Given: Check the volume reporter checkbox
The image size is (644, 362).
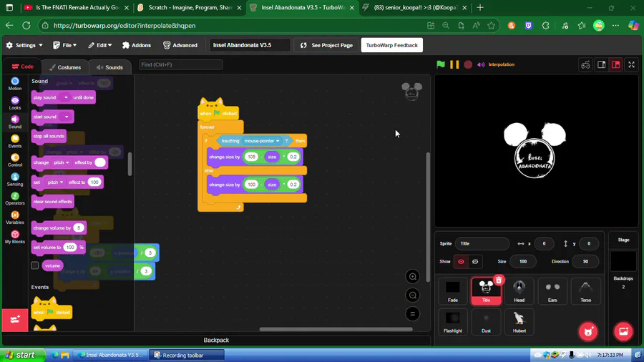Looking at the screenshot, I should click(x=35, y=265).
